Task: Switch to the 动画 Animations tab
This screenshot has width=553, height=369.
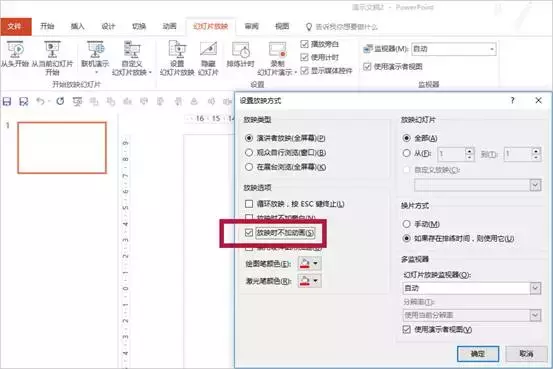Action: 170,26
